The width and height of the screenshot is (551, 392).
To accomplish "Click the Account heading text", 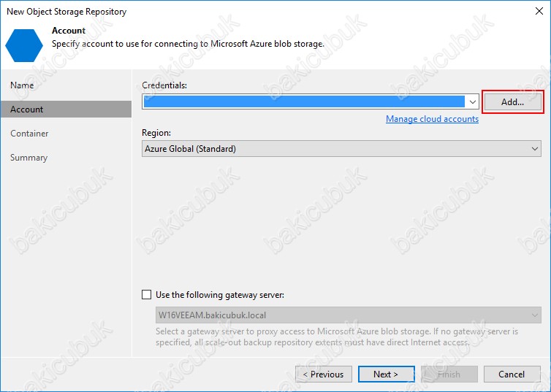I will pos(69,31).
